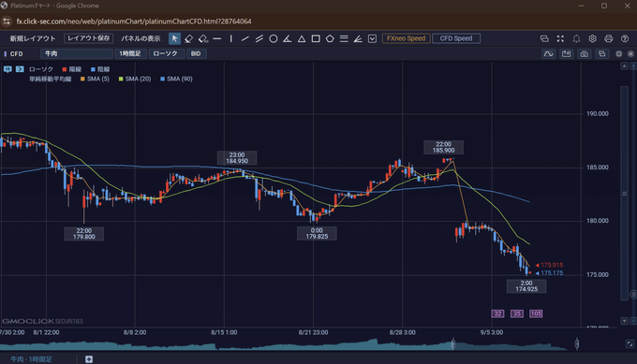Click the erase-all drawings tool
Viewport: 637px width, 364px height.
coord(202,38)
